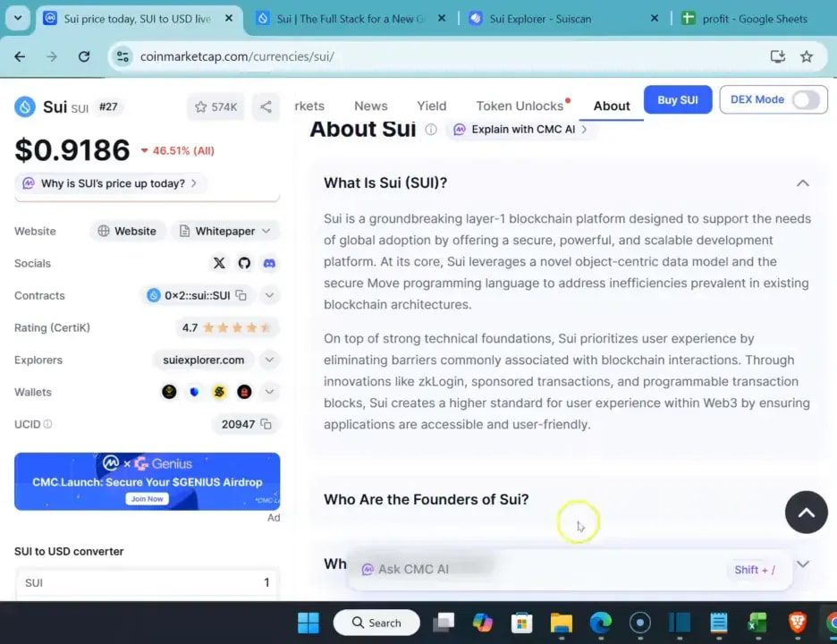The height and width of the screenshot is (644, 837).
Task: Collapse the What Is Sui (SUI)? section
Action: 802,183
